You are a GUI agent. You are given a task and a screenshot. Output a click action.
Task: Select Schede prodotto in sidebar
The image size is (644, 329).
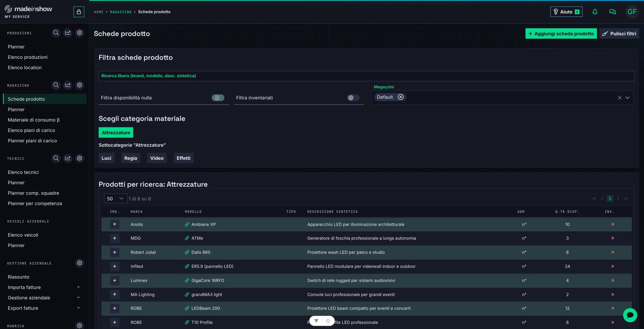point(45,99)
